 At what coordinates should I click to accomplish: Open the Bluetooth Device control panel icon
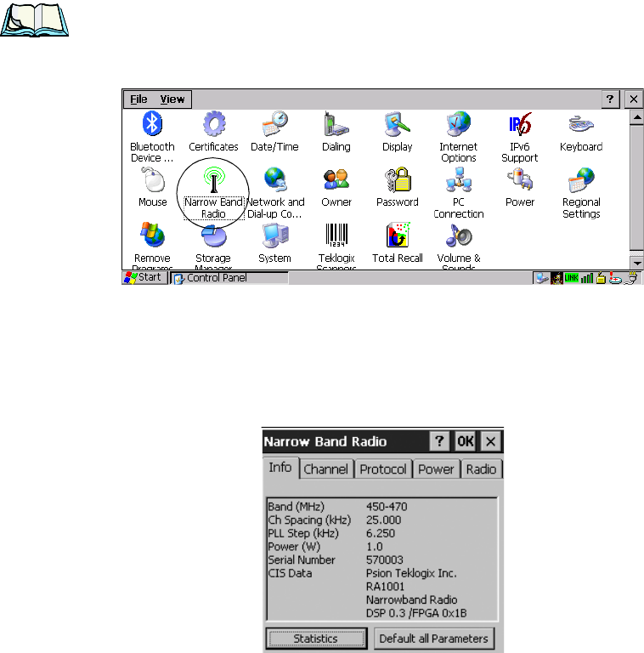pyautogui.click(x=152, y=123)
